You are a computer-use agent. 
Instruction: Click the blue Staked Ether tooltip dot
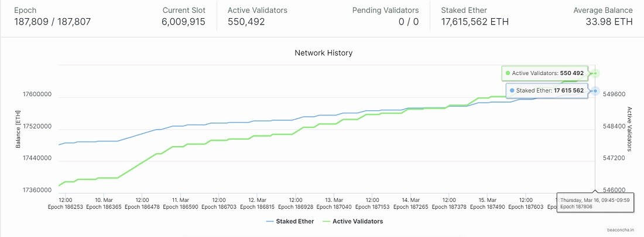(x=512, y=90)
